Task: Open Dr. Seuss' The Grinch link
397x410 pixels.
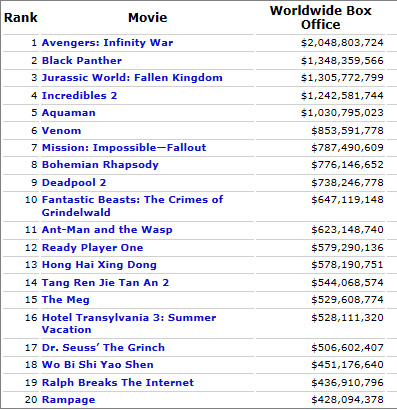Action: (x=103, y=347)
